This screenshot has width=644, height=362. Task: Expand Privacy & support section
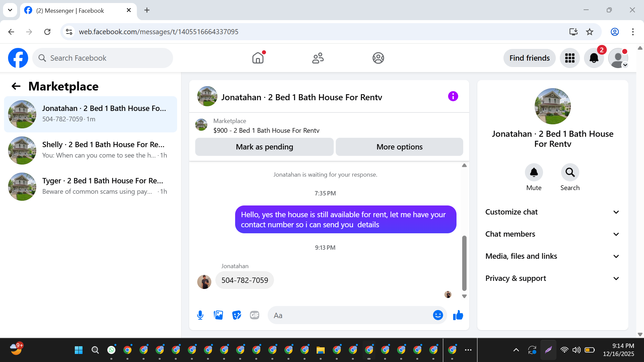click(552, 278)
